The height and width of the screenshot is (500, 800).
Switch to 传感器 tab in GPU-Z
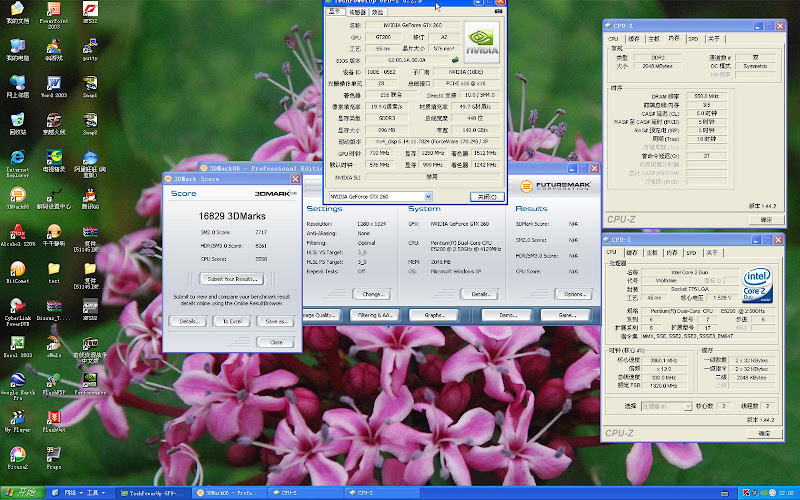click(x=357, y=12)
